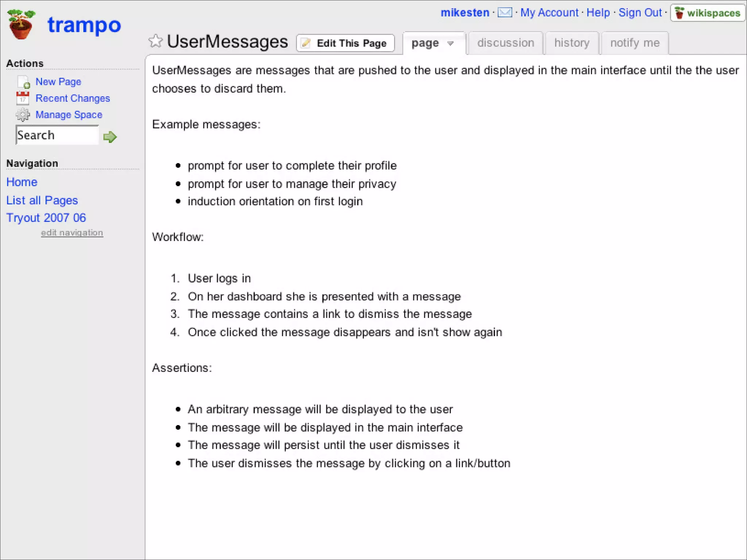Switch to the discussion tab
This screenshot has width=747, height=560.
click(x=506, y=43)
